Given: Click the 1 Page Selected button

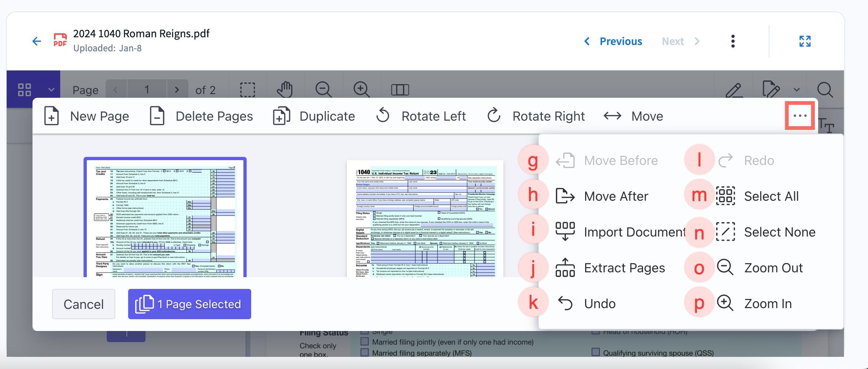Looking at the screenshot, I should 189,304.
